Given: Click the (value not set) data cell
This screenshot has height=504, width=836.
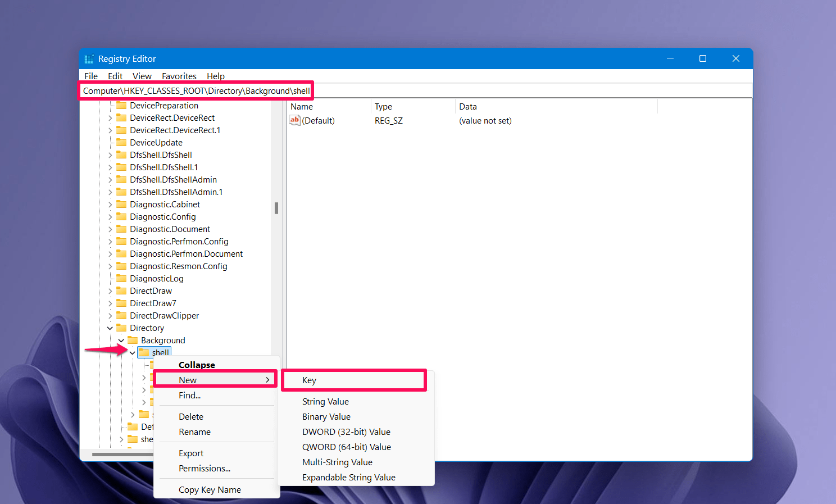Looking at the screenshot, I should click(485, 120).
